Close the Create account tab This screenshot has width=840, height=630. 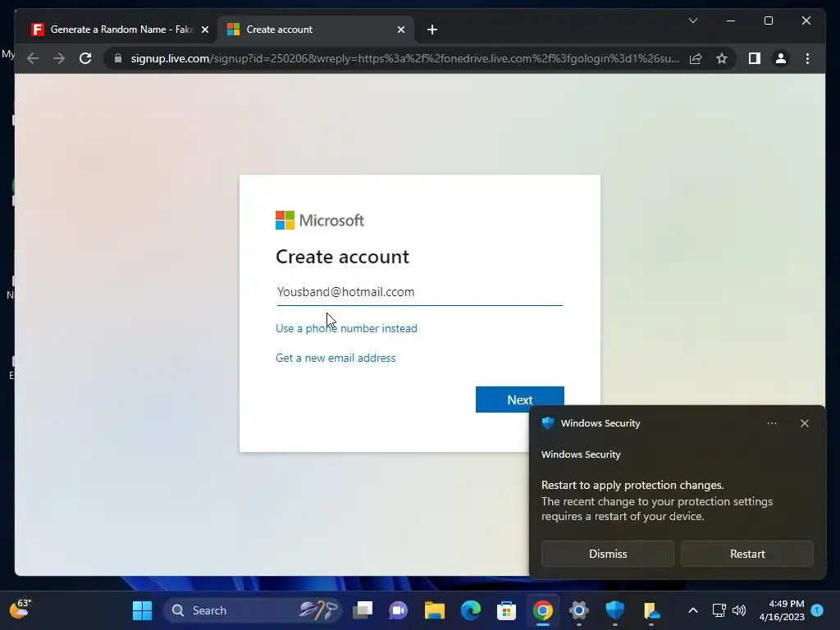tap(400, 30)
